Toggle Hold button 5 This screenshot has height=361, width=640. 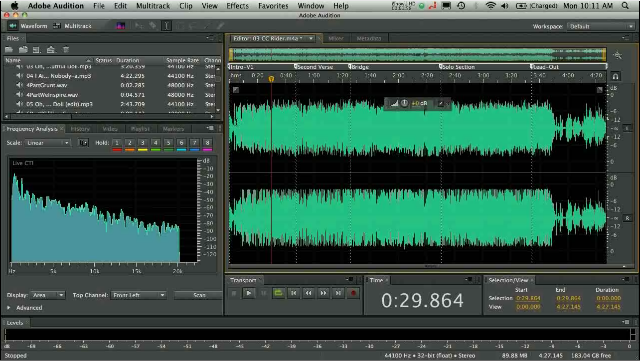pos(168,143)
